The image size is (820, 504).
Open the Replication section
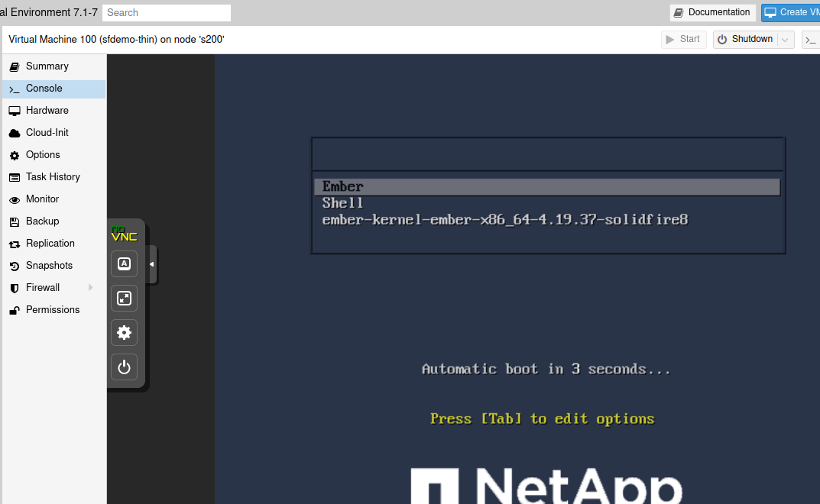pyautogui.click(x=53, y=244)
